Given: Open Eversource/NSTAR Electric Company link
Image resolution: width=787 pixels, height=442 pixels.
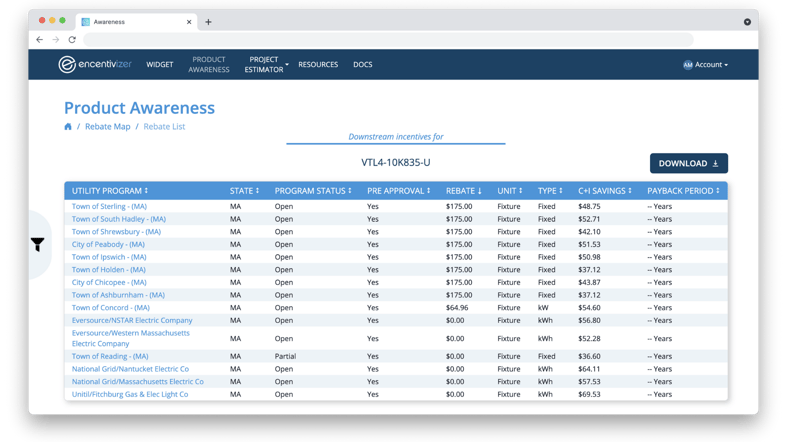Looking at the screenshot, I should tap(132, 320).
